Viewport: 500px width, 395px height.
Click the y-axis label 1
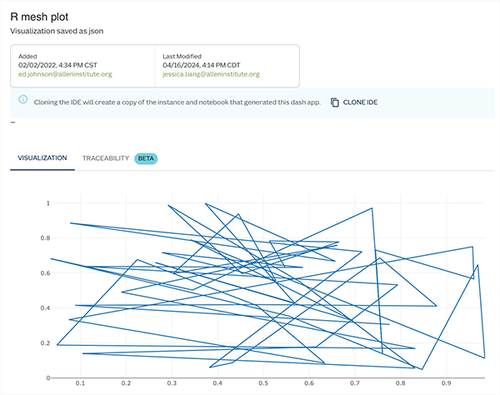pos(48,203)
